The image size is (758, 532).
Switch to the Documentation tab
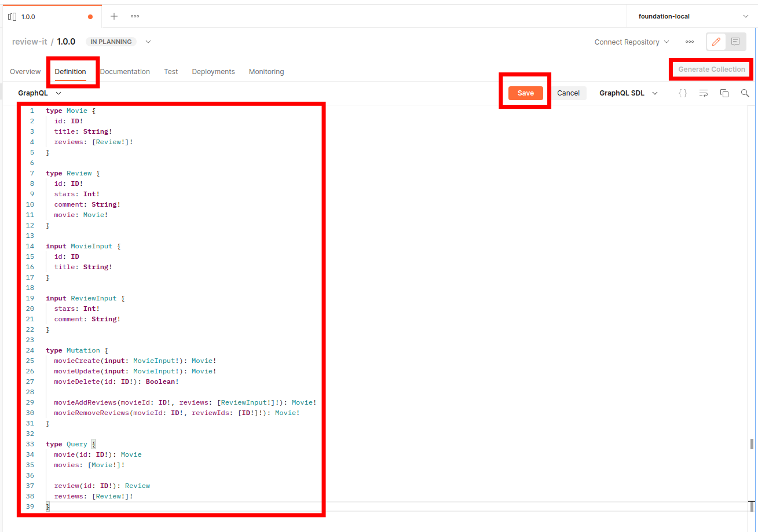tap(124, 71)
